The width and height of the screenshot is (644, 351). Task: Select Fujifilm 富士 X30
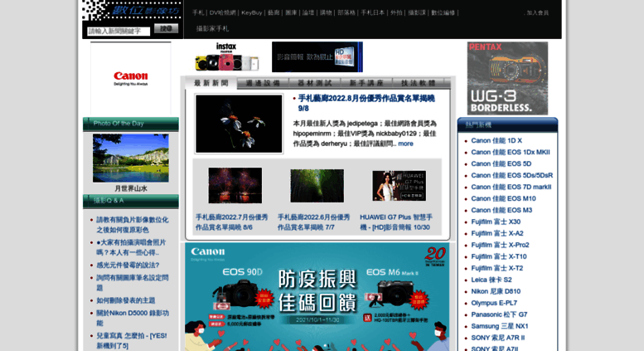point(496,222)
